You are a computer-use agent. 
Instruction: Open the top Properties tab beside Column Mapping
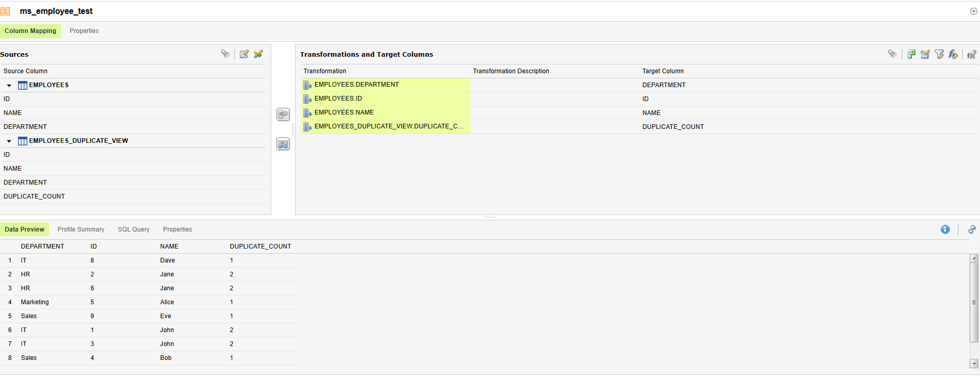point(84,31)
